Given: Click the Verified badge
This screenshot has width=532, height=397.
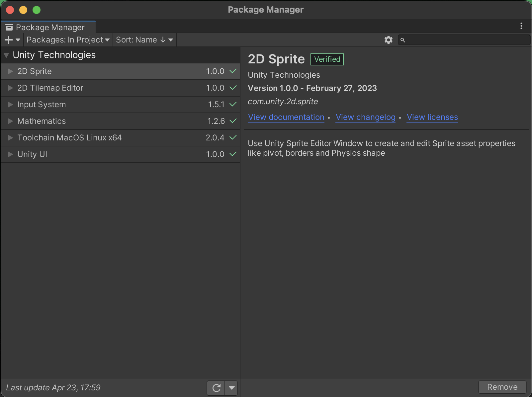Looking at the screenshot, I should click(327, 59).
